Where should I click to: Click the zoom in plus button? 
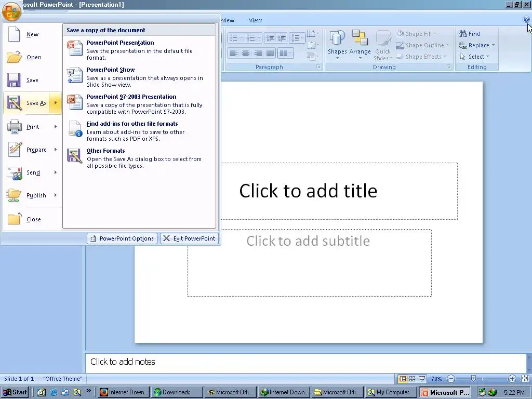512,379
